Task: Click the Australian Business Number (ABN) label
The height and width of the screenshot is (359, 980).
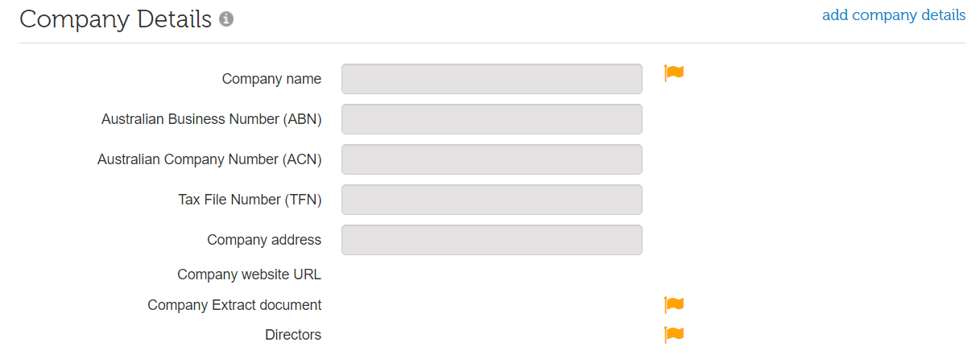Action: click(211, 119)
